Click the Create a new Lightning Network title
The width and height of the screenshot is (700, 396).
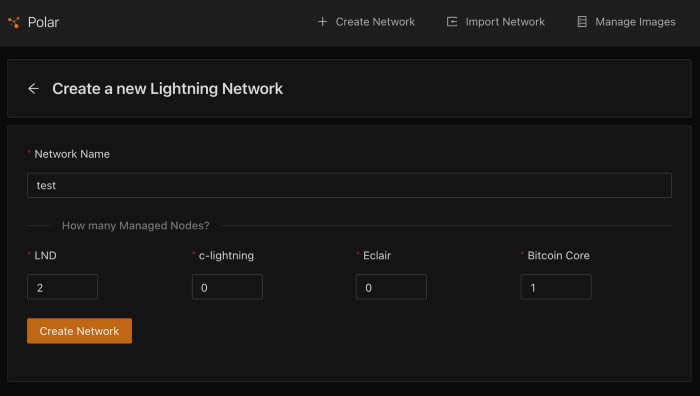click(167, 89)
